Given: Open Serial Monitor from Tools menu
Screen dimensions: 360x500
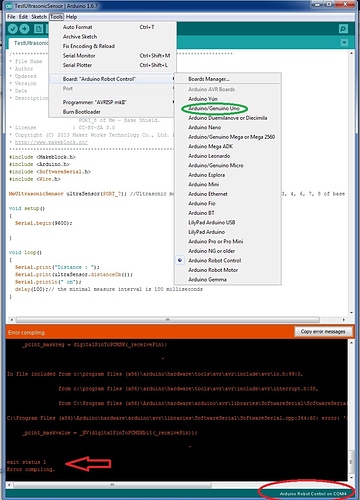Looking at the screenshot, I should click(x=112, y=56).
